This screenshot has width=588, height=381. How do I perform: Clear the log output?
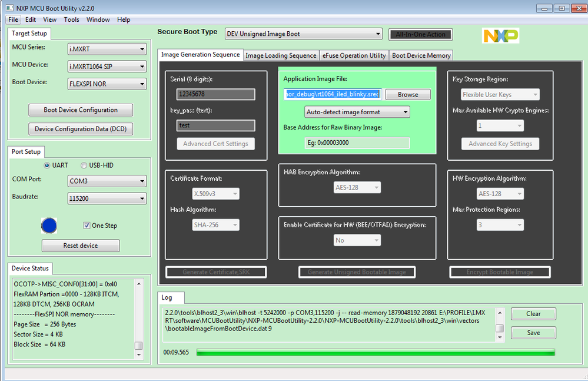tap(533, 314)
